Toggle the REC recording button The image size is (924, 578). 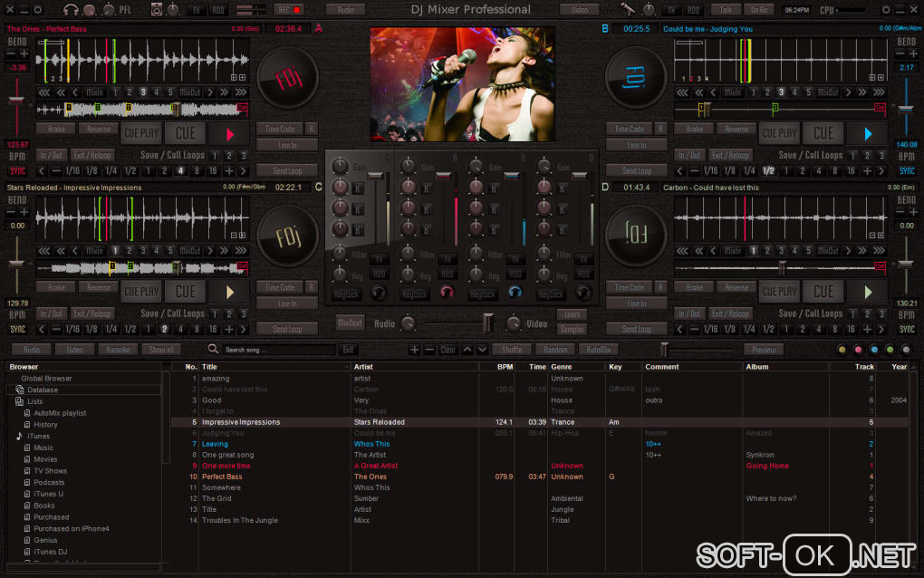tap(289, 9)
